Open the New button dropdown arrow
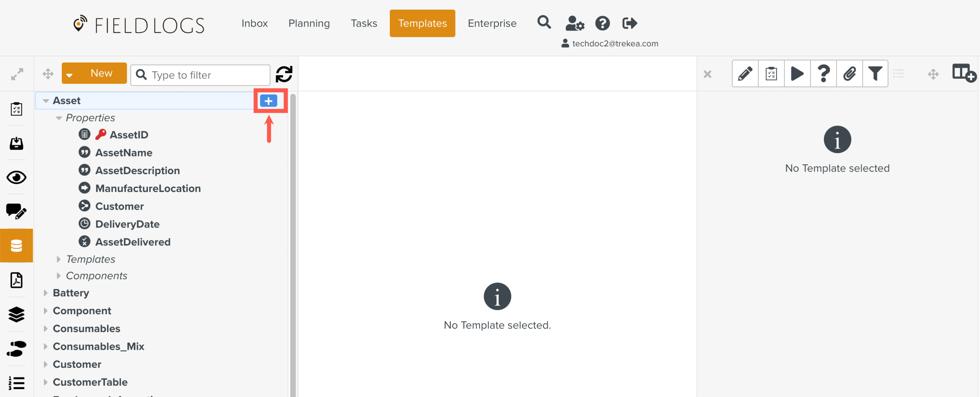This screenshot has width=980, height=397. click(x=70, y=75)
